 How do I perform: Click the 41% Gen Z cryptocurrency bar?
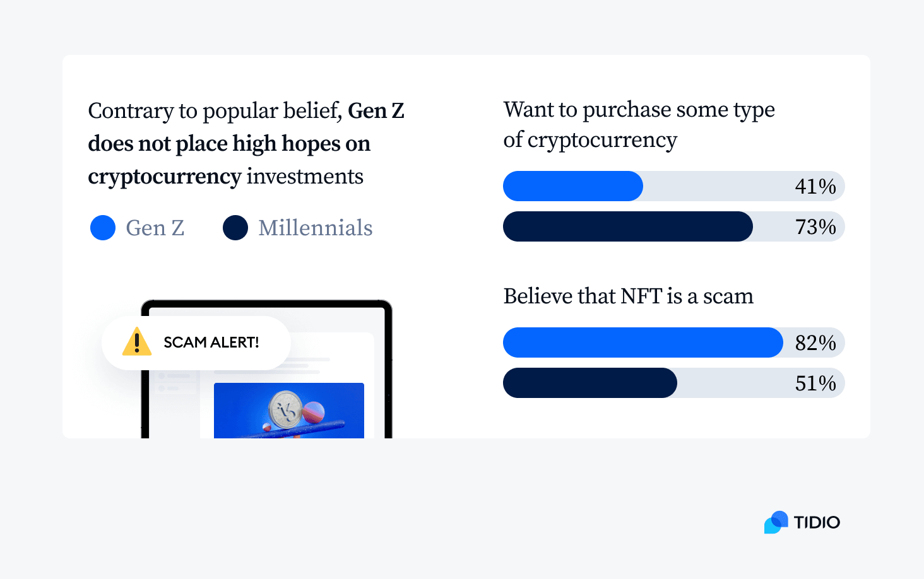[572, 186]
